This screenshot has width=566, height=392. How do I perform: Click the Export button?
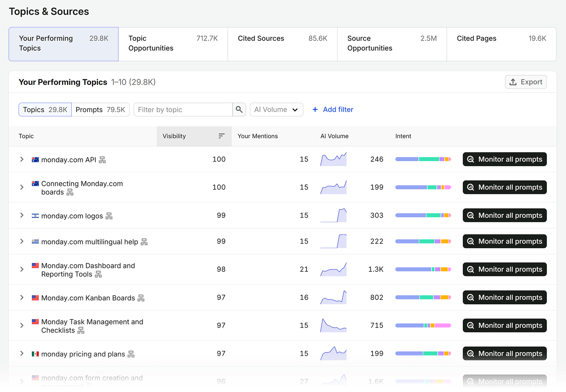[526, 82]
